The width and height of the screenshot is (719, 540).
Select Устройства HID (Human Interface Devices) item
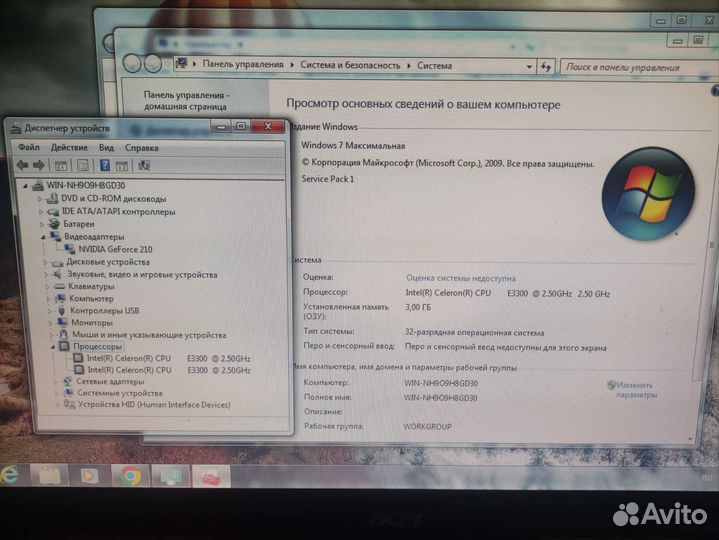[x=154, y=405]
